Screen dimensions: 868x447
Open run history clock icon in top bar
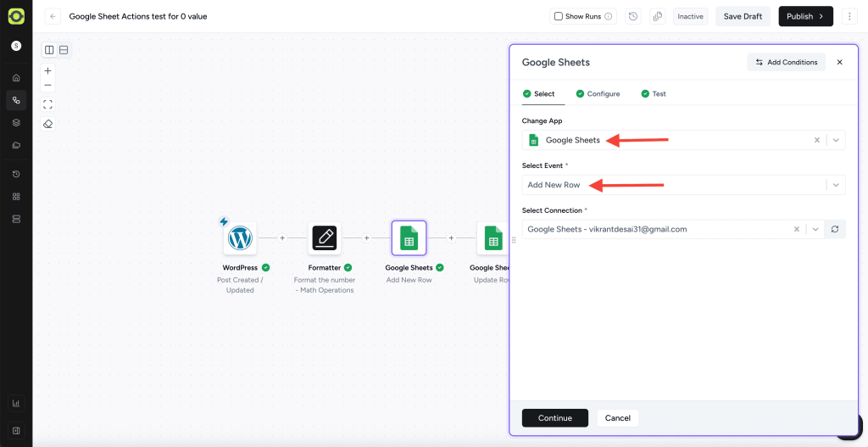click(x=633, y=16)
